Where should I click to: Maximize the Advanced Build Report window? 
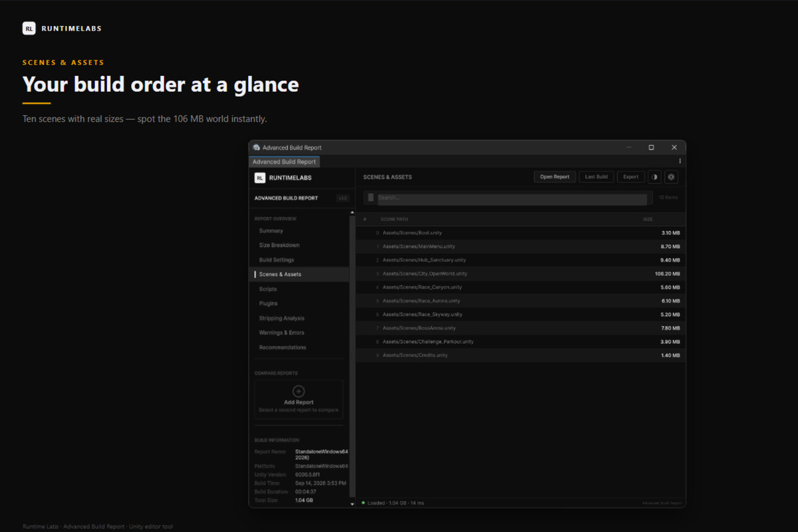coord(651,148)
